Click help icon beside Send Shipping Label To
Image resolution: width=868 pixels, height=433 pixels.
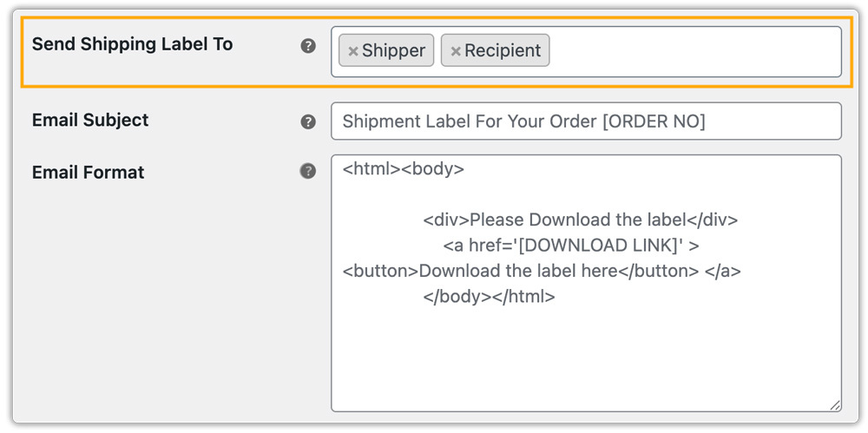click(x=308, y=46)
